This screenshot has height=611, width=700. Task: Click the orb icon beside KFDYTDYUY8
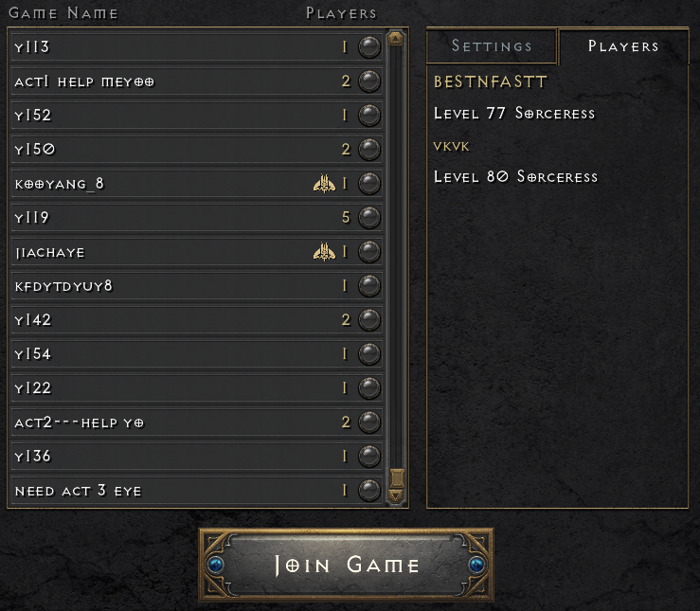click(x=369, y=286)
